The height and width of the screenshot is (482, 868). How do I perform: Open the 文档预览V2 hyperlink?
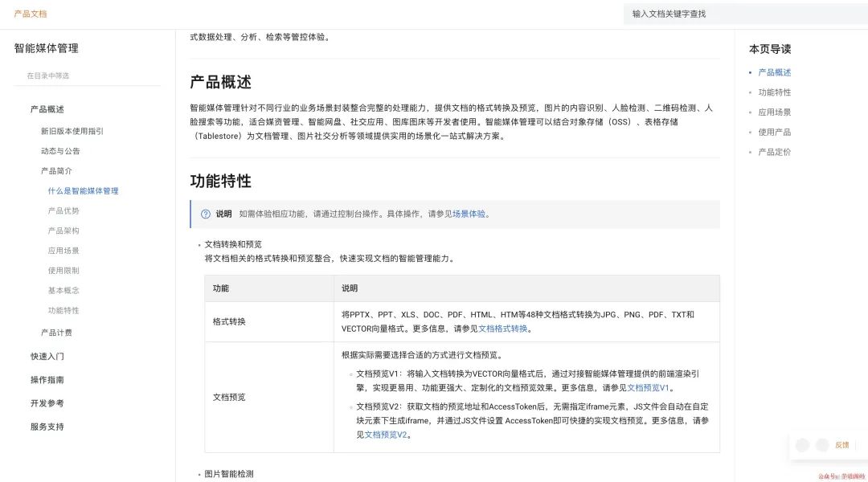pos(386,435)
